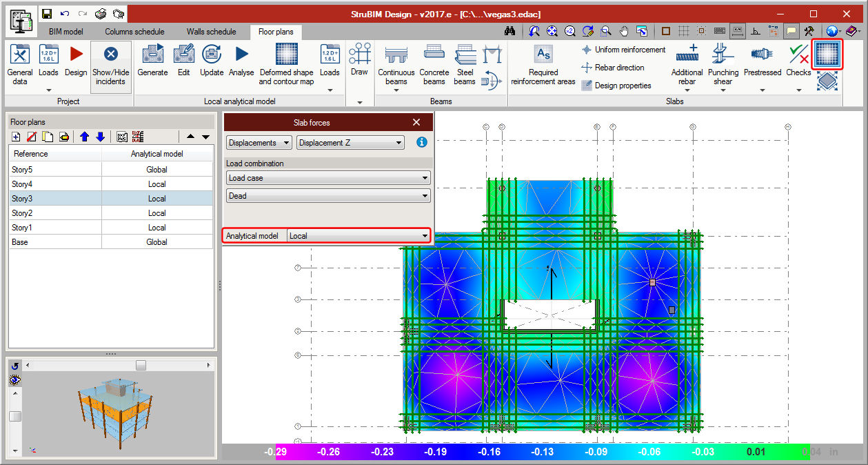868x465 pixels.
Task: Toggle the grid display icon in top toolbar
Action: 683,31
